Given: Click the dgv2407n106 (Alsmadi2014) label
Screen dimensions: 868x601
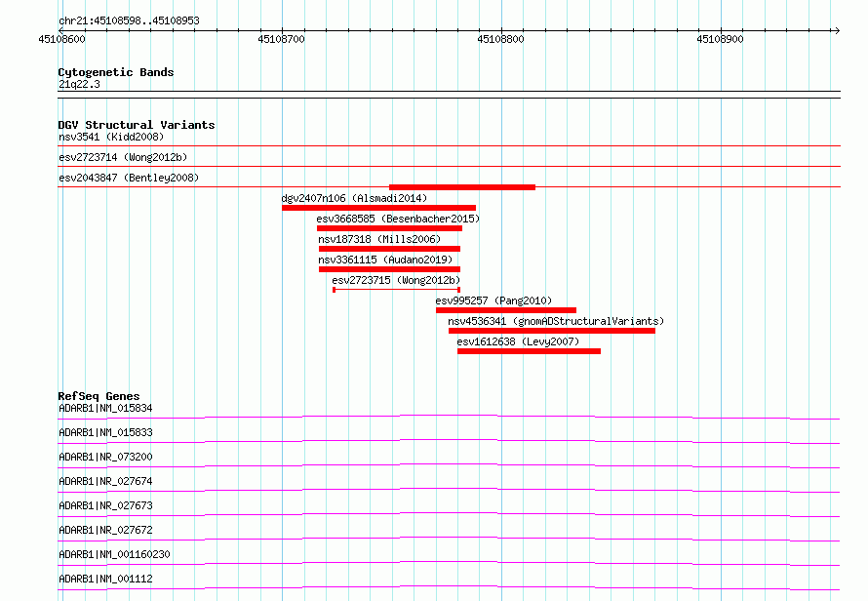Looking at the screenshot, I should 354,198.
